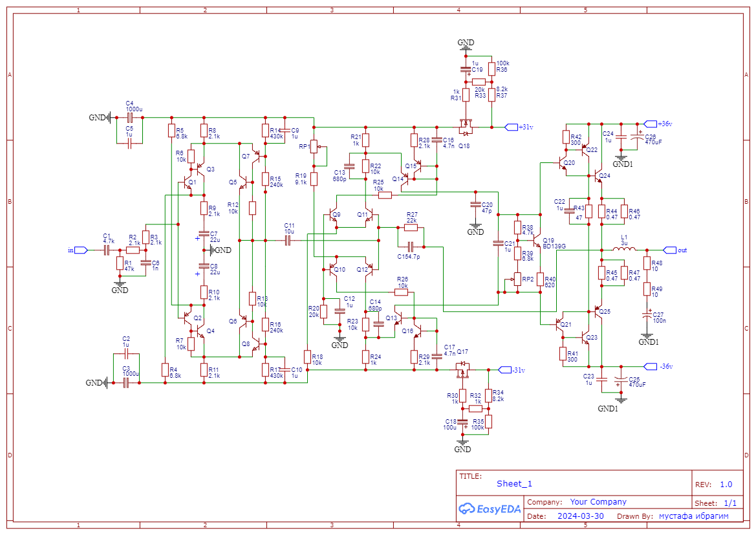Click the Sheet_1 title text
This screenshot has width=756, height=535.
coord(514,484)
